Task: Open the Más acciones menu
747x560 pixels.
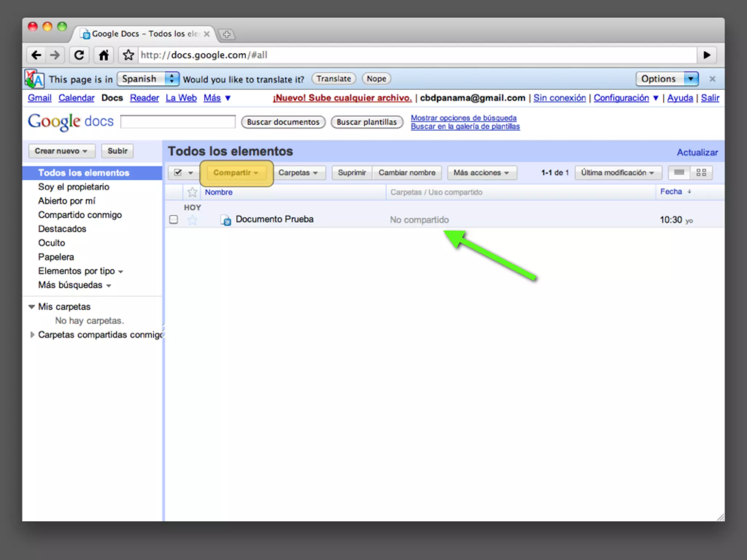Action: [x=481, y=172]
